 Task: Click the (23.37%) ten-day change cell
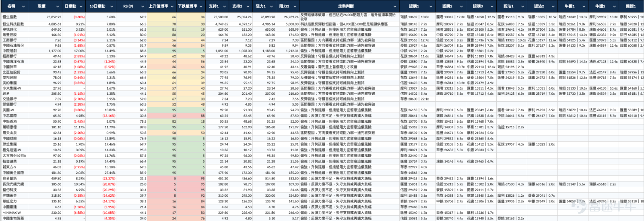[101, 178]
